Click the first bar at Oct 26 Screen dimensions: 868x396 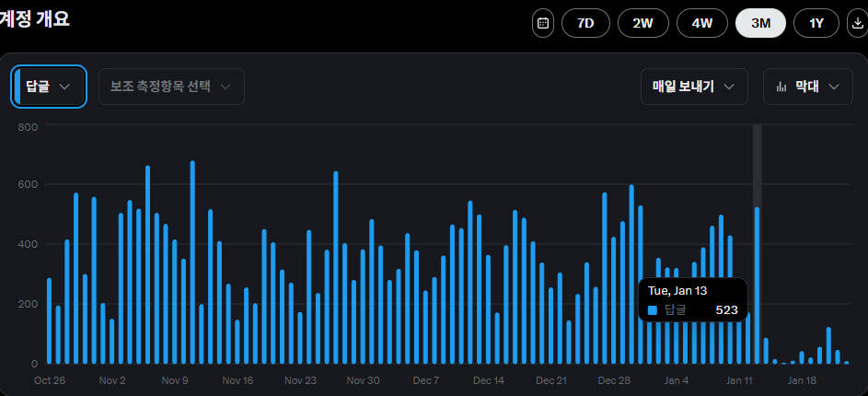[x=50, y=321]
